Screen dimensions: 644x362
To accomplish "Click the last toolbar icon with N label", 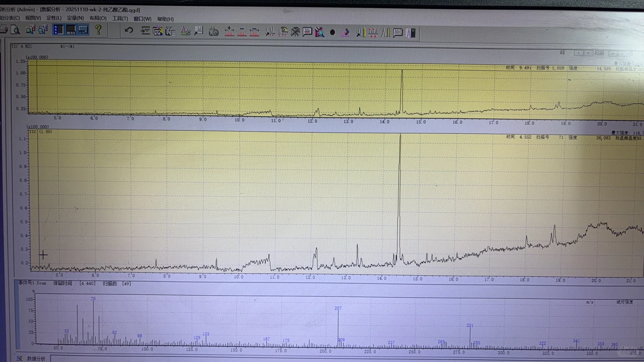I will tap(411, 33).
